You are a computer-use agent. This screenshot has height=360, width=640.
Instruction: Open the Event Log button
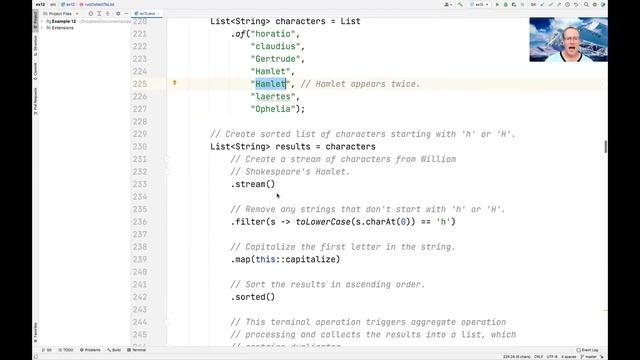coord(587,350)
